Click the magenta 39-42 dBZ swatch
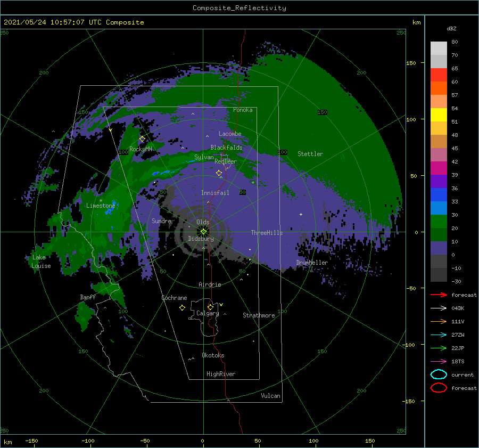479x448 pixels. (439, 168)
